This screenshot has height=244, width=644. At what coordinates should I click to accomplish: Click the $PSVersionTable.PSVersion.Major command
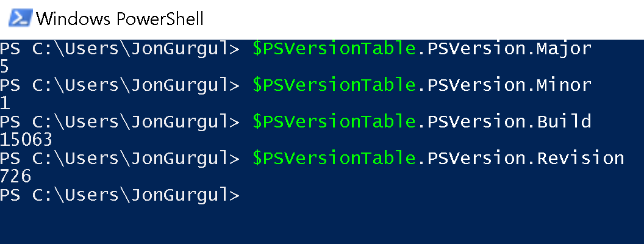(x=422, y=49)
